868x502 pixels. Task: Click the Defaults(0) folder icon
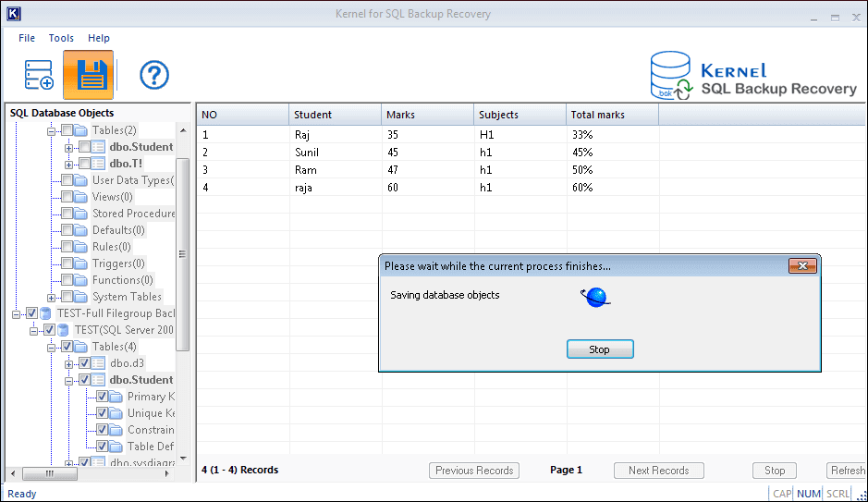pyautogui.click(x=80, y=230)
